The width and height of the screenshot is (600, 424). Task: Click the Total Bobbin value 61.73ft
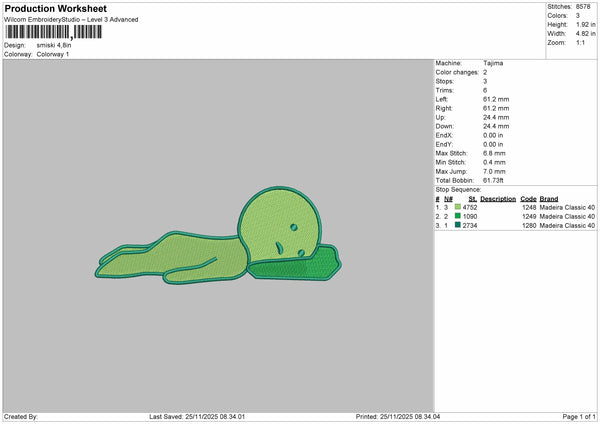coord(496,180)
